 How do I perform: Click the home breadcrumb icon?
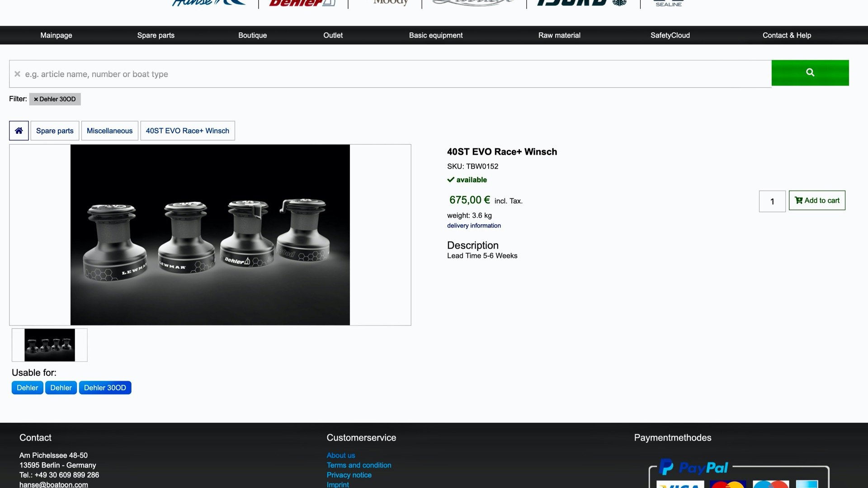(19, 131)
